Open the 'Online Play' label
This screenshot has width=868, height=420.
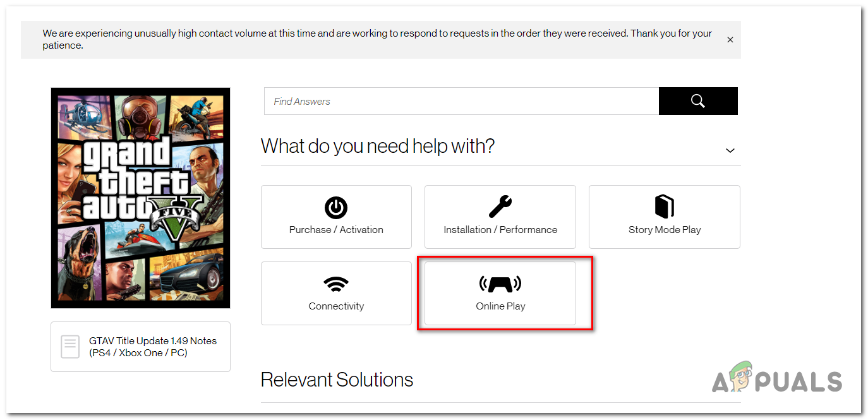click(500, 306)
